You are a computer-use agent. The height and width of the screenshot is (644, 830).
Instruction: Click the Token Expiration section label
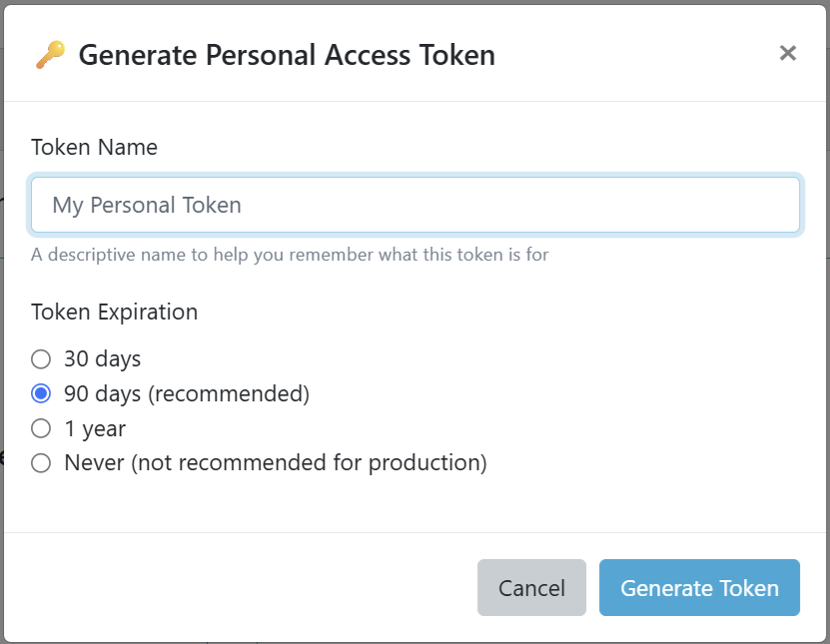point(114,312)
